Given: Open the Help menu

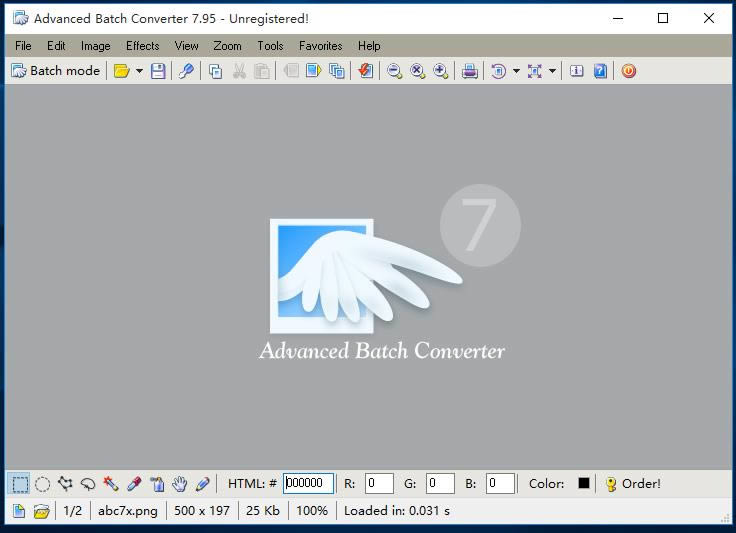Looking at the screenshot, I should click(369, 46).
